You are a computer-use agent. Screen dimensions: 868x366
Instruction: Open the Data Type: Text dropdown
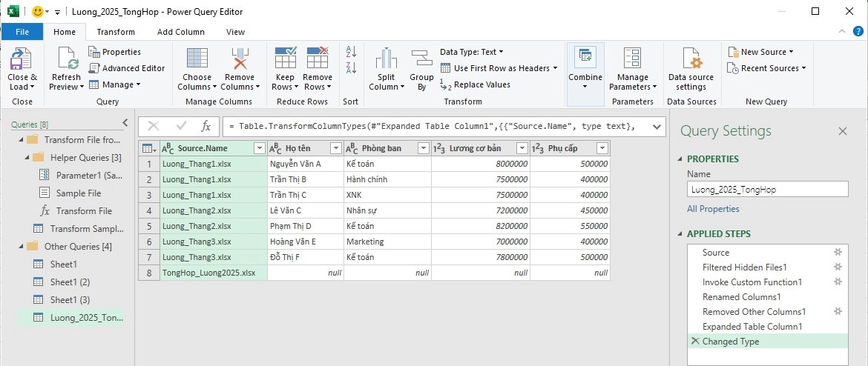(x=472, y=51)
